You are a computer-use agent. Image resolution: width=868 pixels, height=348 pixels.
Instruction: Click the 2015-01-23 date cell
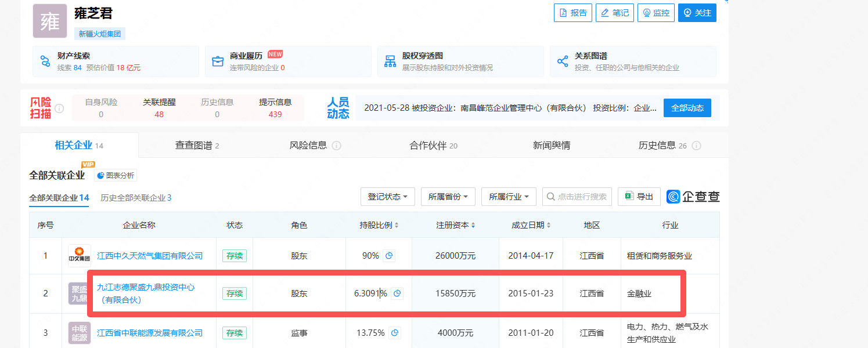tap(531, 293)
